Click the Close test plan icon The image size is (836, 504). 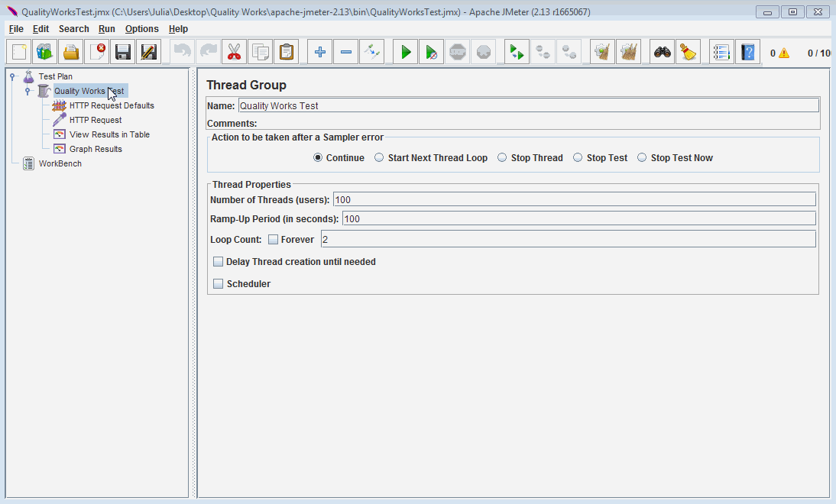(x=97, y=52)
